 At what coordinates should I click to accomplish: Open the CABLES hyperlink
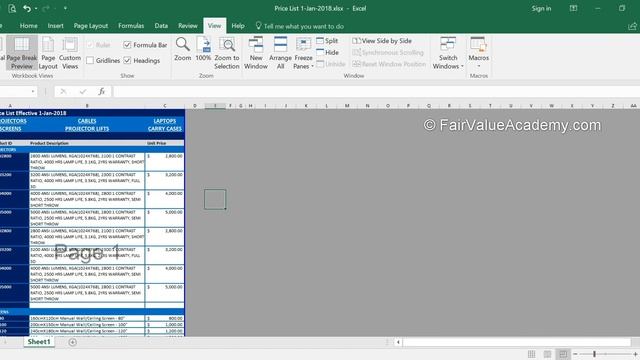[87, 121]
